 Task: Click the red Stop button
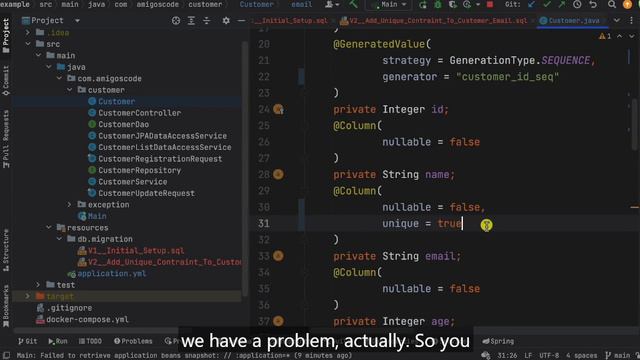point(490,4)
